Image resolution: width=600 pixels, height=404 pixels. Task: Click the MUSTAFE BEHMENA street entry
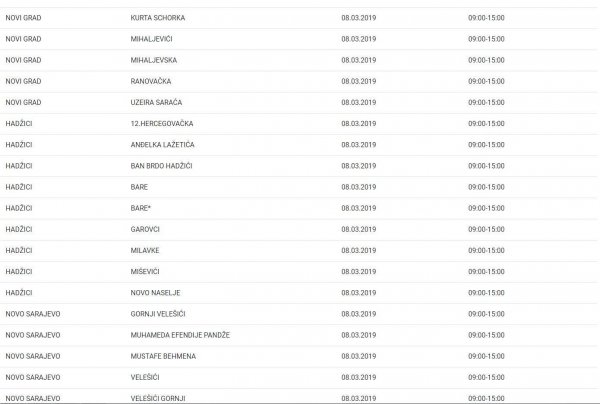coord(162,355)
